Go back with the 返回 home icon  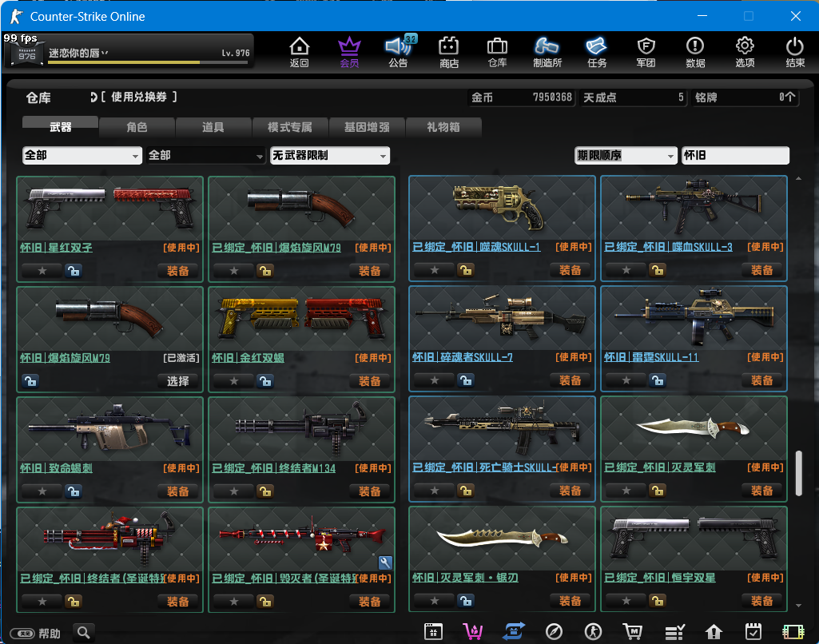(300, 52)
